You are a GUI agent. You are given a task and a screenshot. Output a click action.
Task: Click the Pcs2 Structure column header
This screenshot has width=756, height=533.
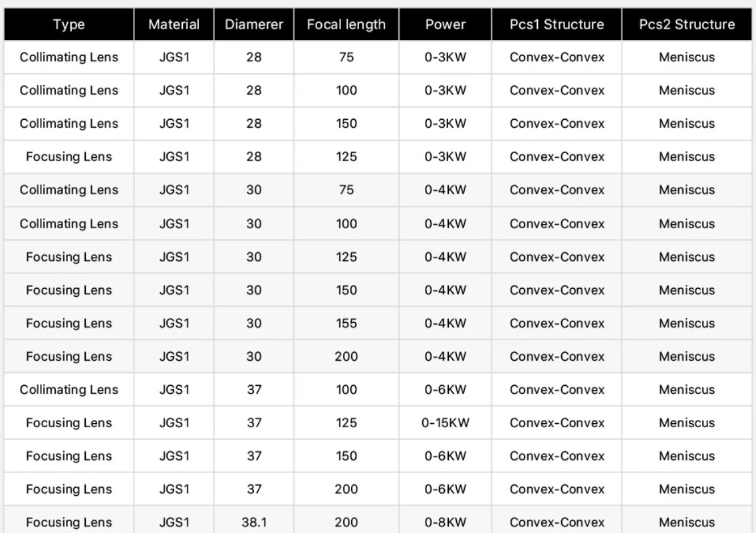(687, 25)
